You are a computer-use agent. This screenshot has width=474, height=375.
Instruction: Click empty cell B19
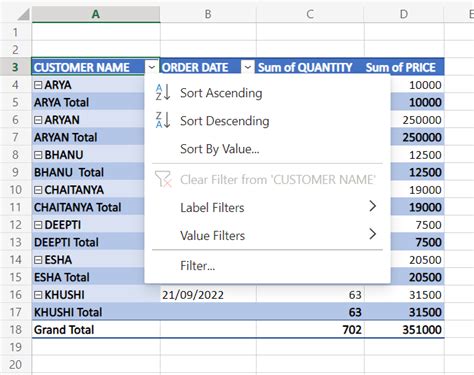(208, 347)
